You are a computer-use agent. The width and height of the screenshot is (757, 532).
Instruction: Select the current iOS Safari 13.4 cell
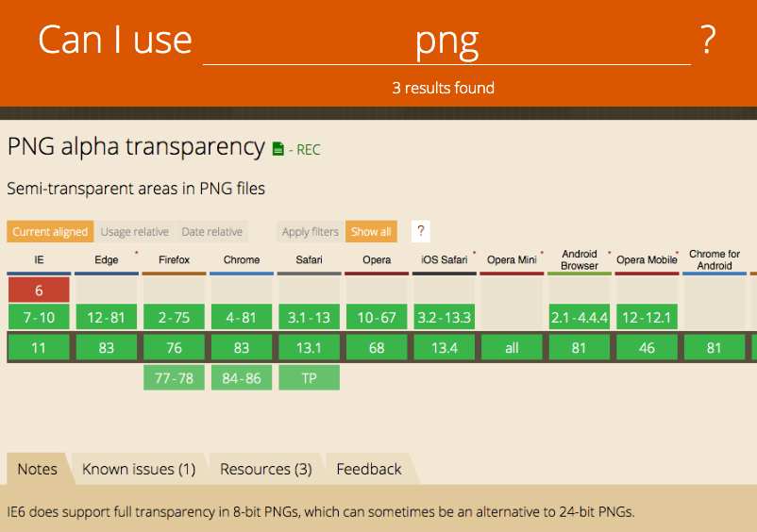(x=445, y=347)
